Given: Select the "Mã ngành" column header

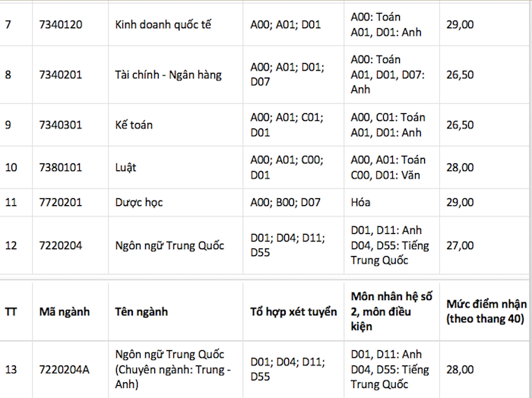Looking at the screenshot, I should click(65, 311).
